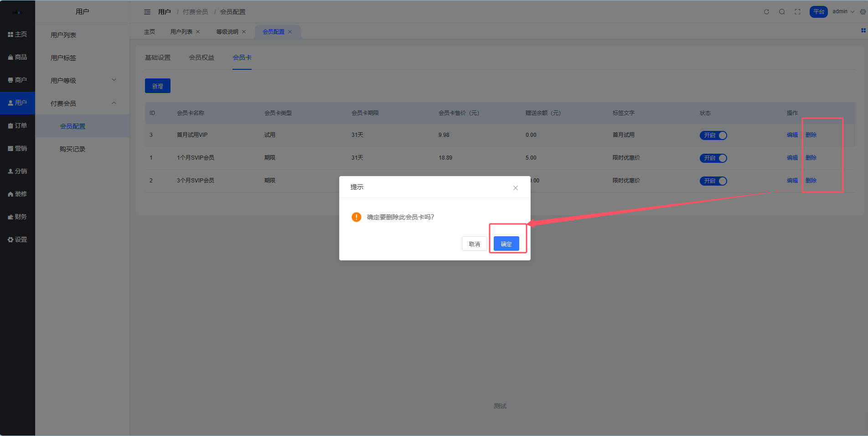Click the refresh icon in top bar
The image size is (868, 436).
pos(766,12)
